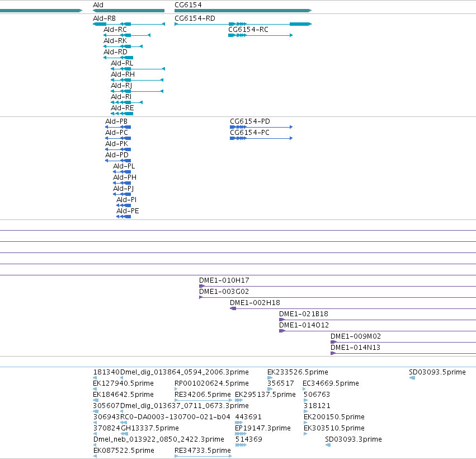Image resolution: width=476 pixels, height=459 pixels.
Task: Select clone DME1-014N13
Action: click(355, 348)
